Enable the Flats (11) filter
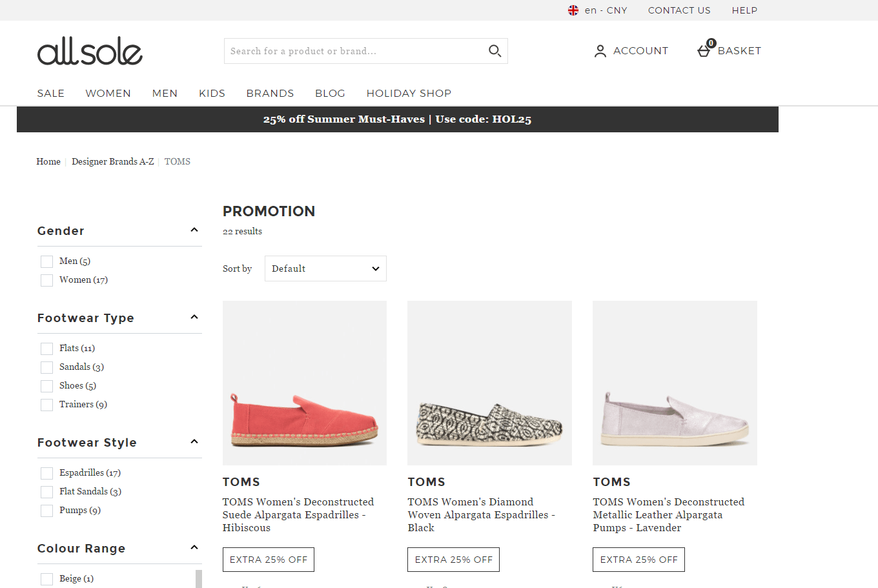The width and height of the screenshot is (878, 588). pos(46,349)
